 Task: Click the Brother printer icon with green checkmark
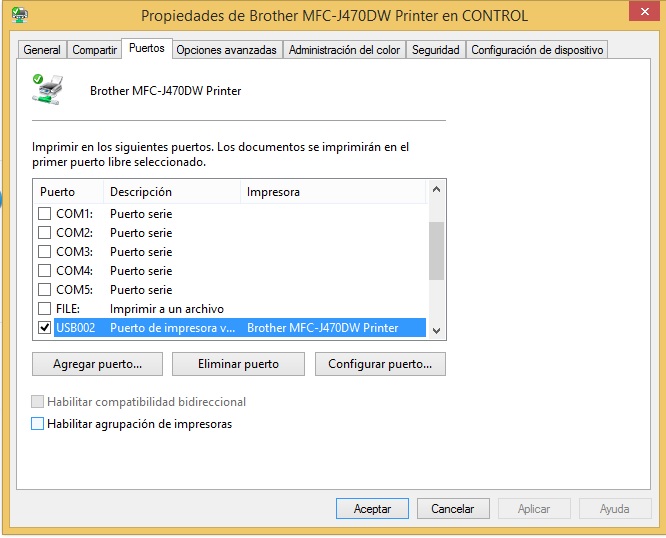point(47,89)
